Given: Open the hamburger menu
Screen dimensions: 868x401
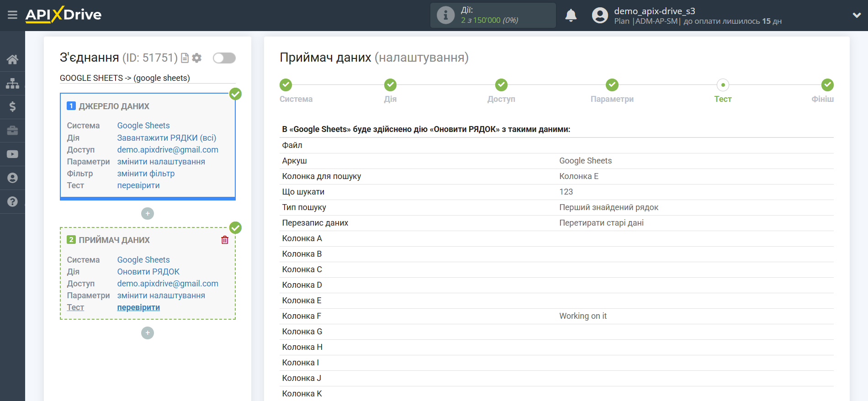Looking at the screenshot, I should [x=12, y=15].
